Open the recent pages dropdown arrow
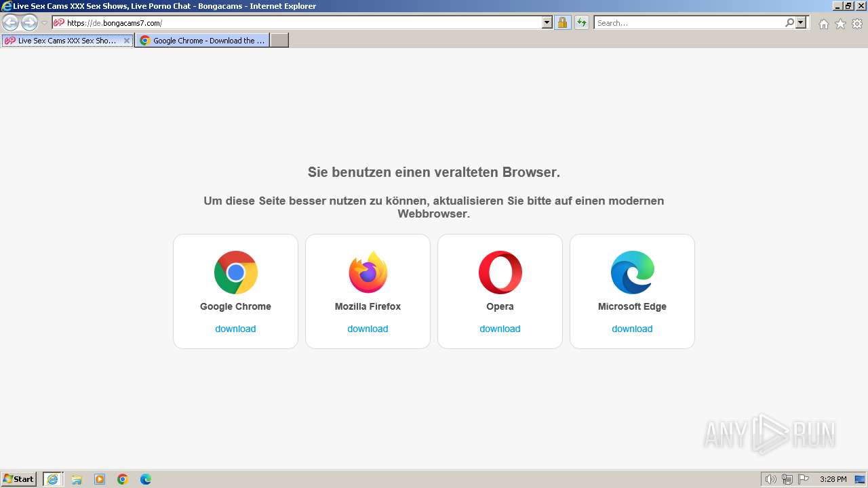 coord(44,23)
